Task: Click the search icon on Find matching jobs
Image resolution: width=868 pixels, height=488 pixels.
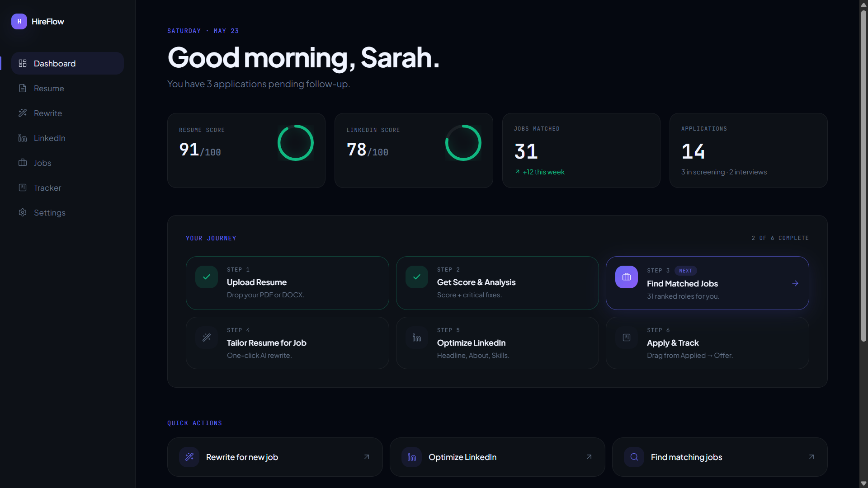Action: click(634, 457)
